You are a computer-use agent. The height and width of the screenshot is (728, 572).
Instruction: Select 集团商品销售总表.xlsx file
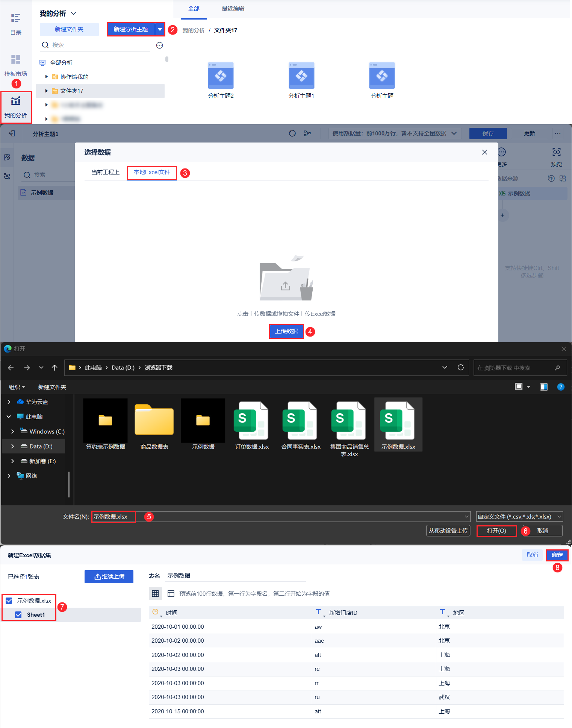(349, 429)
